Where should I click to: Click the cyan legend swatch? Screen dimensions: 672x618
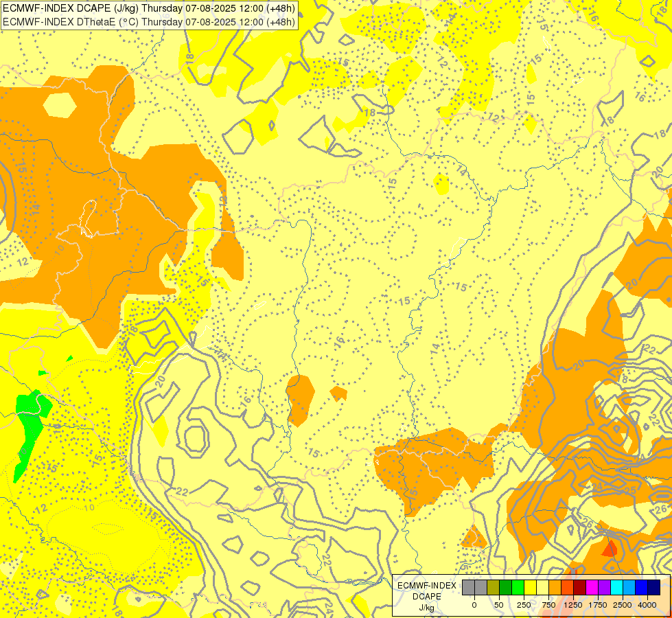616,588
